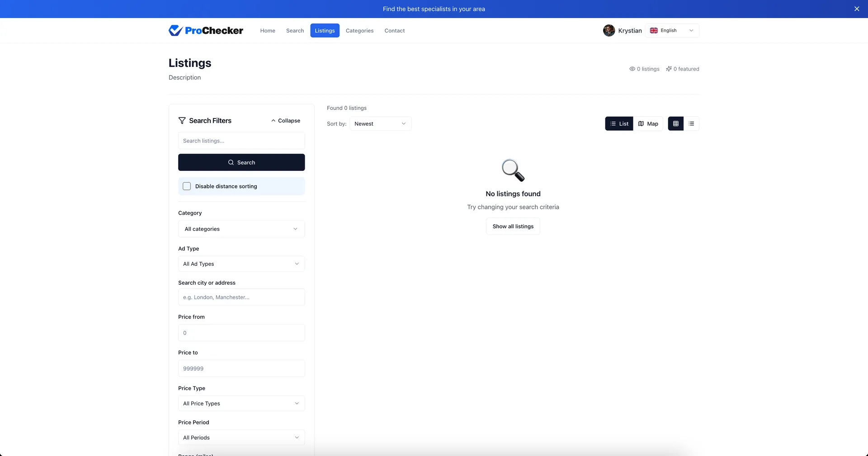Click Krystian's profile avatar
The image size is (868, 456).
tap(609, 30)
